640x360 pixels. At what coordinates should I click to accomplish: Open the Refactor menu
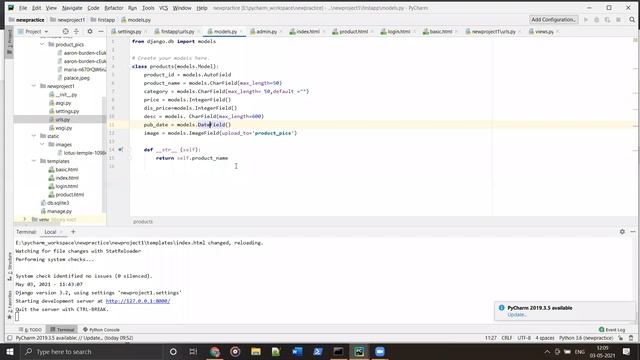114,8
